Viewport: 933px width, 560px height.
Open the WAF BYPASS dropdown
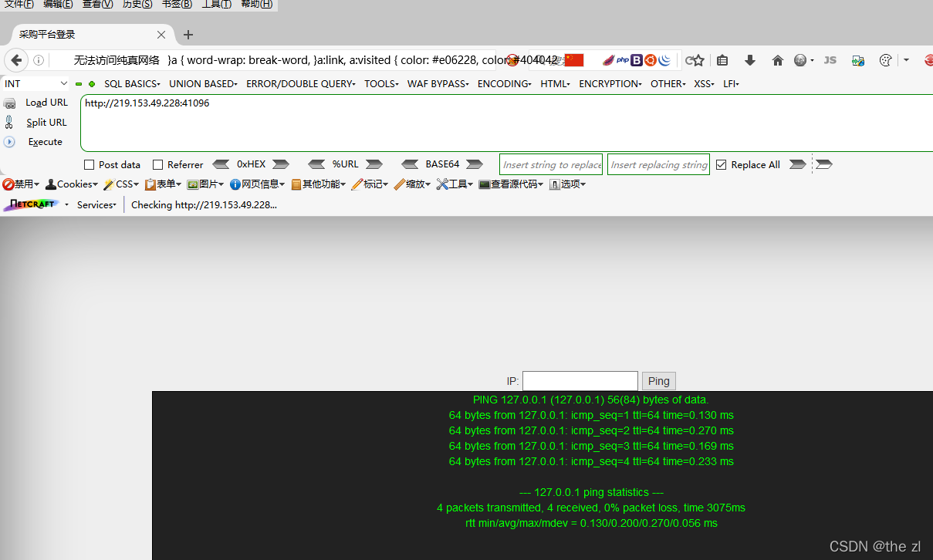coord(438,83)
